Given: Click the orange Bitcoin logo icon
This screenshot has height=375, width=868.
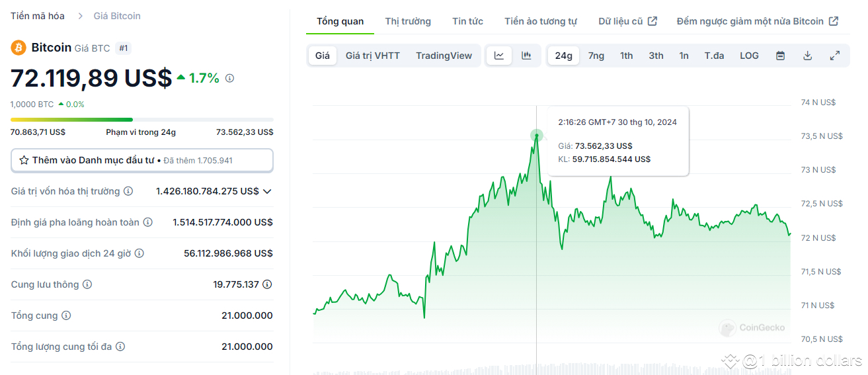Looking at the screenshot, I should click(x=18, y=48).
